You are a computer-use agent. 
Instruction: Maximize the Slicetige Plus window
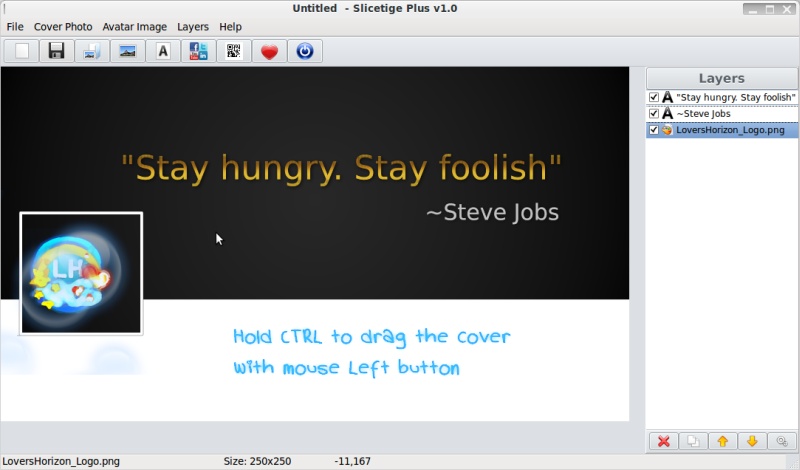[770, 9]
